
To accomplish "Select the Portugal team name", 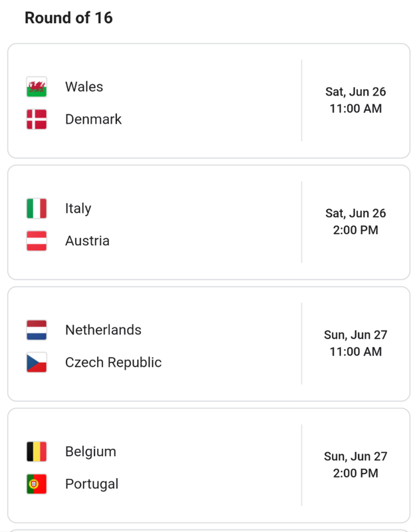I will (92, 484).
